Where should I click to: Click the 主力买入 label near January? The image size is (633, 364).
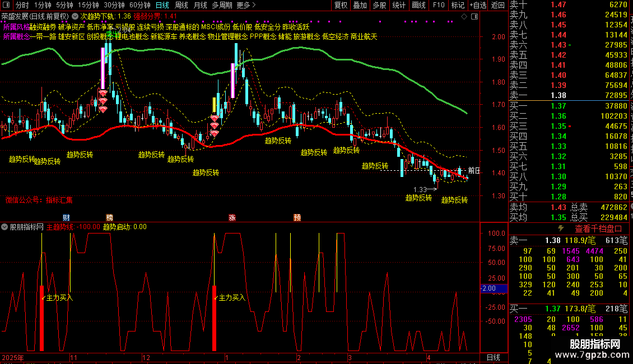pos(232,298)
